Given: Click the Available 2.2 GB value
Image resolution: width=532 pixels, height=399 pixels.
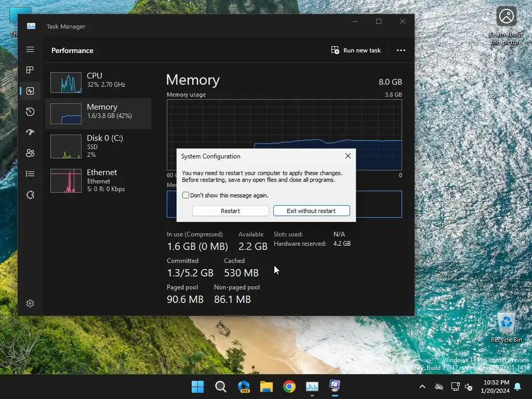Looking at the screenshot, I should [253, 246].
